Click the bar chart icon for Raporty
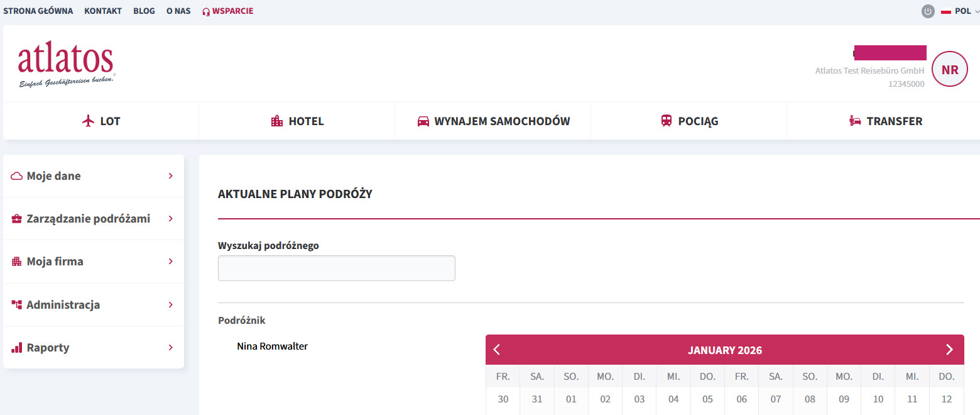This screenshot has width=980, height=415. (17, 348)
